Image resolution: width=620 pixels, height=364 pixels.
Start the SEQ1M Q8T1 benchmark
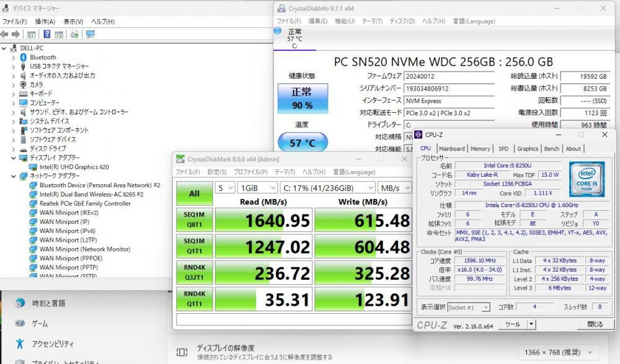(x=194, y=220)
